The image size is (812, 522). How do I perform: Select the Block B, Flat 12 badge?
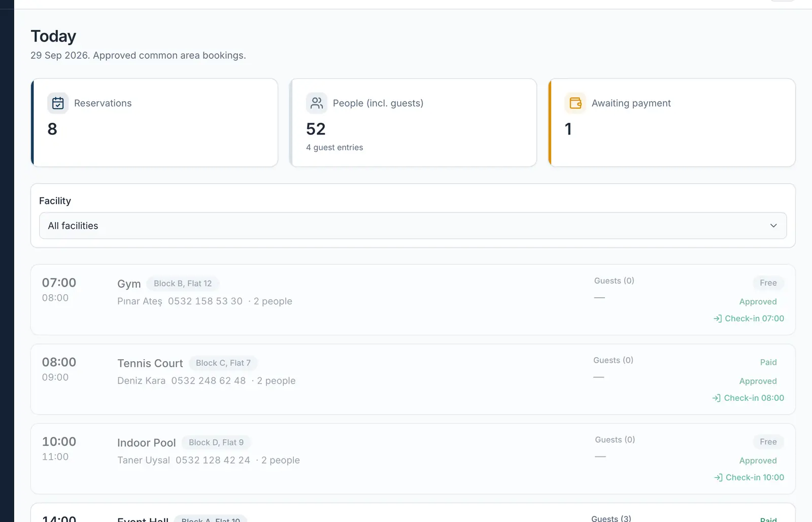pos(183,284)
